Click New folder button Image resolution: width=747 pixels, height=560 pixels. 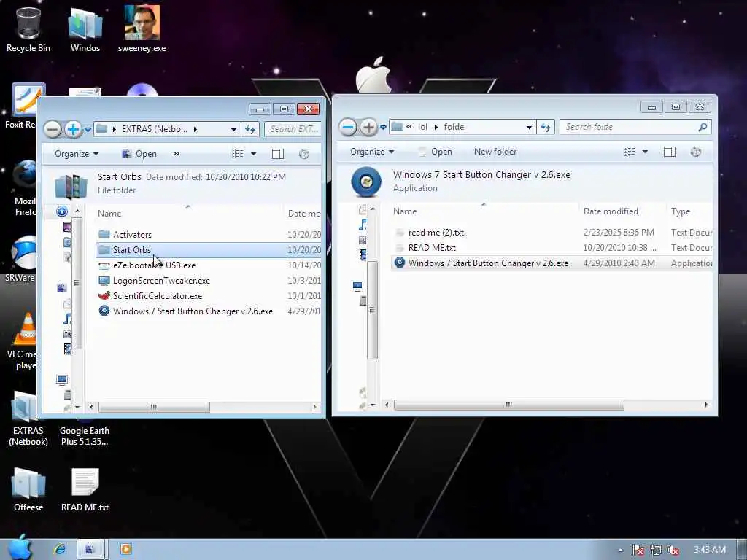pyautogui.click(x=495, y=152)
